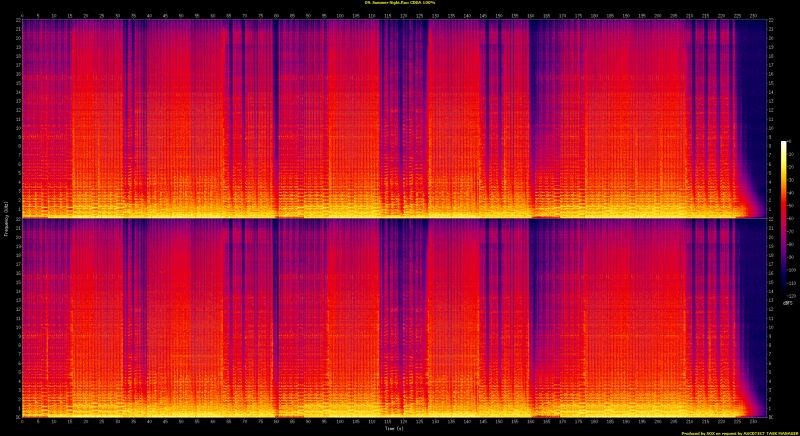Click the 22 kHz label on upper-right axis

770,21
